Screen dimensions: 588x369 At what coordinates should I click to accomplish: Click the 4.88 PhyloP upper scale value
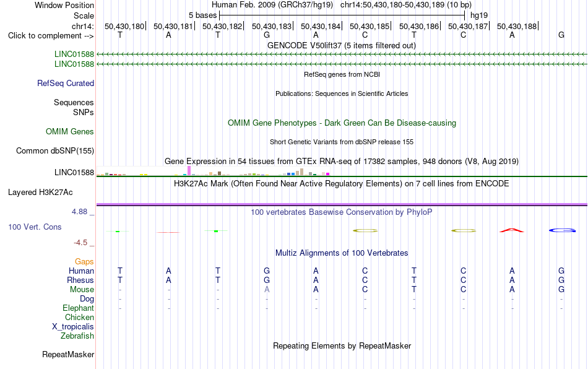pyautogui.click(x=79, y=212)
